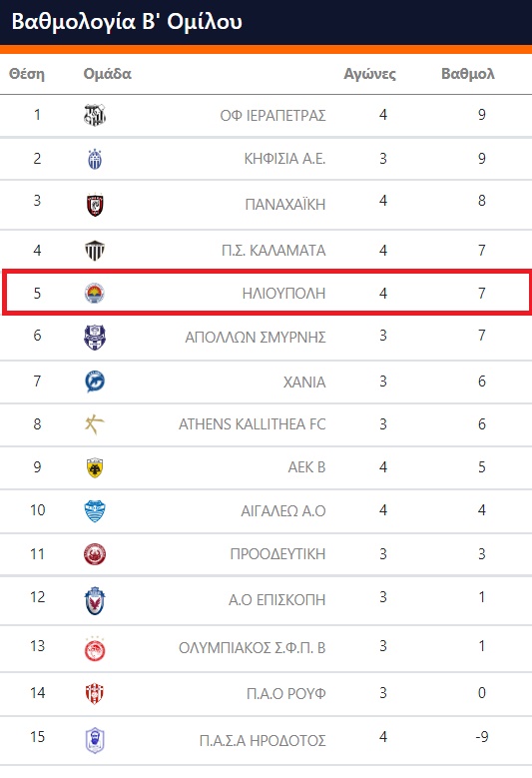
Task: Click the ΑΕΚ Β yellow shield crest
Action: (x=95, y=467)
